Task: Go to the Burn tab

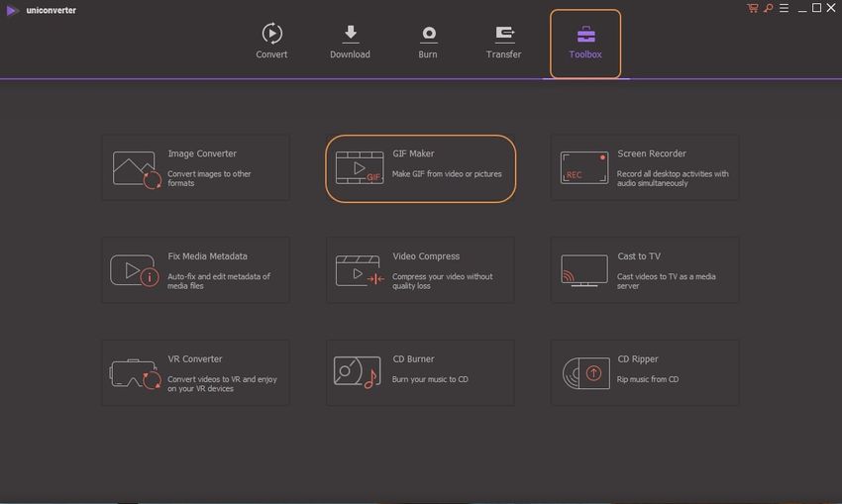Action: 428,42
